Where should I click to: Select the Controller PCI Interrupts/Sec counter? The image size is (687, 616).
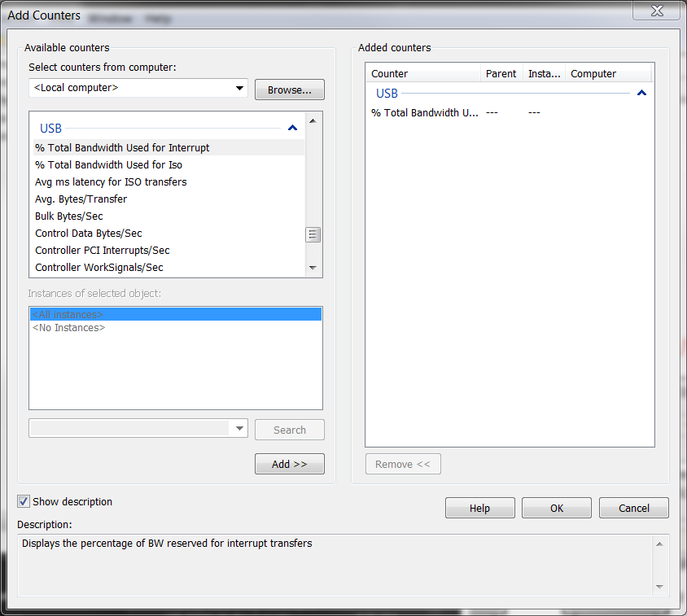[x=103, y=250]
